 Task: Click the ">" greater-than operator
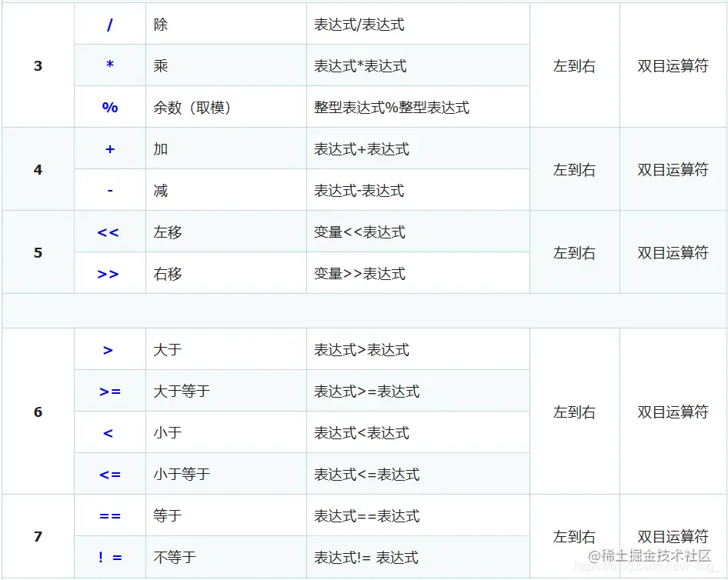click(x=109, y=349)
